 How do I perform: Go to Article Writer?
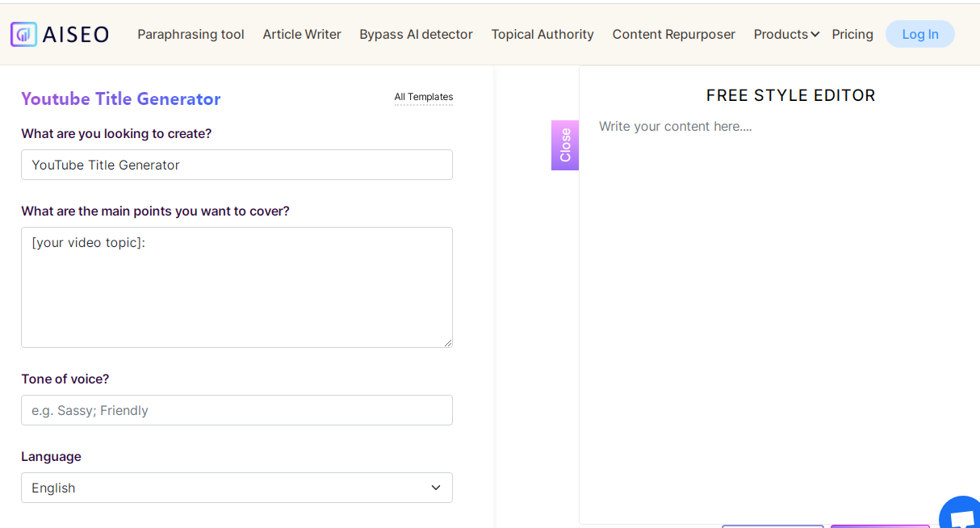coord(302,34)
